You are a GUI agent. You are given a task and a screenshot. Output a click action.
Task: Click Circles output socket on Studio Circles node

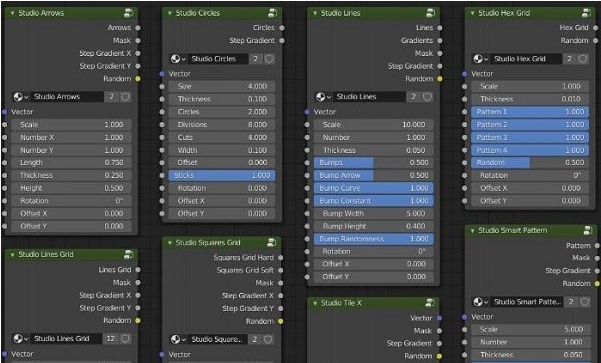pos(282,28)
